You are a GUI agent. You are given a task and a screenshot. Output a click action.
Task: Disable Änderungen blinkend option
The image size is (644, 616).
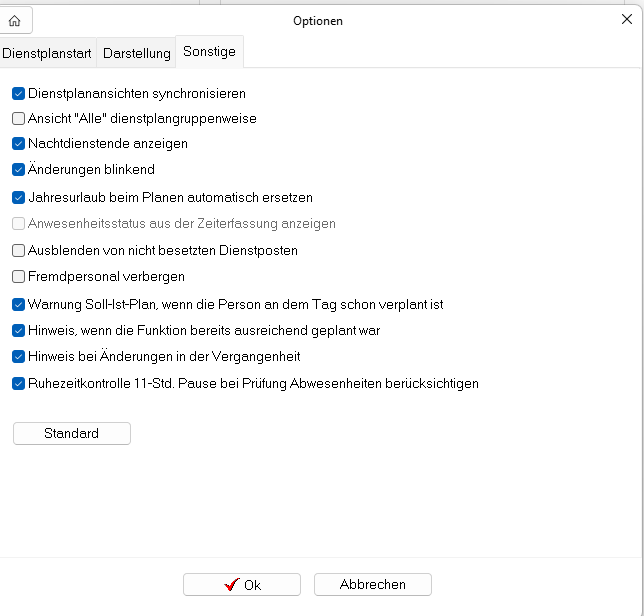coord(18,170)
